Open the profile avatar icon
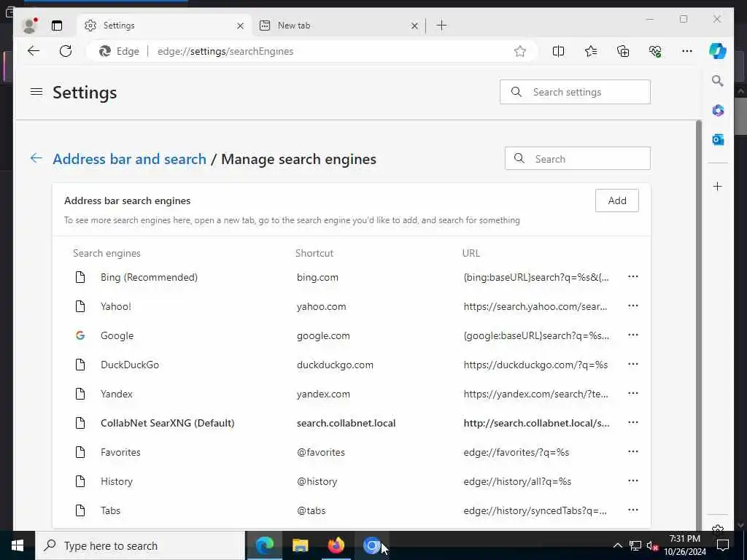Screen dimensions: 747x560 (29, 26)
